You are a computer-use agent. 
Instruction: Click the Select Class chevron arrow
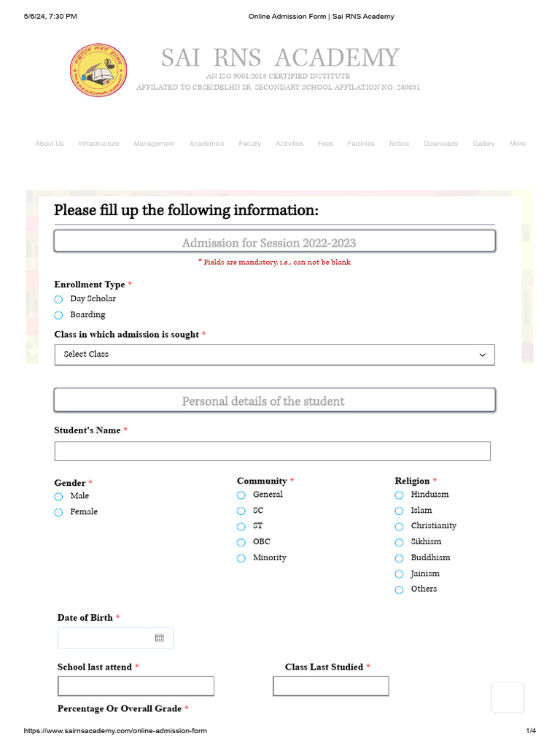coord(482,355)
